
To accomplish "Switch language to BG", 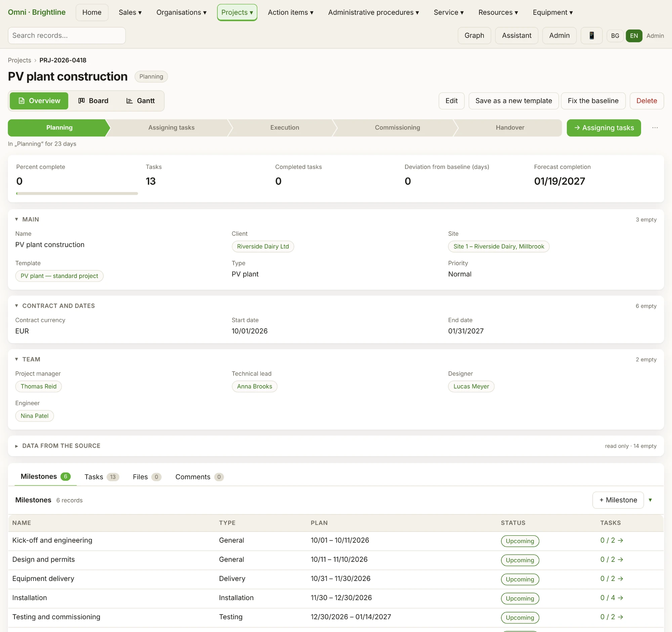I will click(x=615, y=36).
